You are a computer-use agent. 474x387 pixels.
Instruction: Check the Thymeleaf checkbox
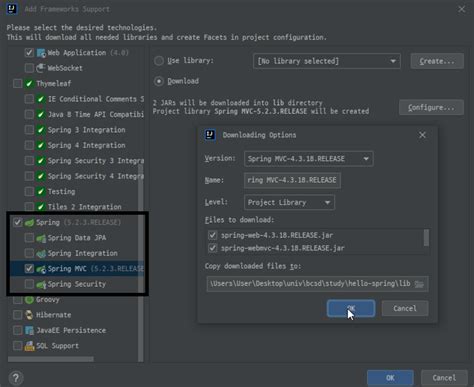18,83
